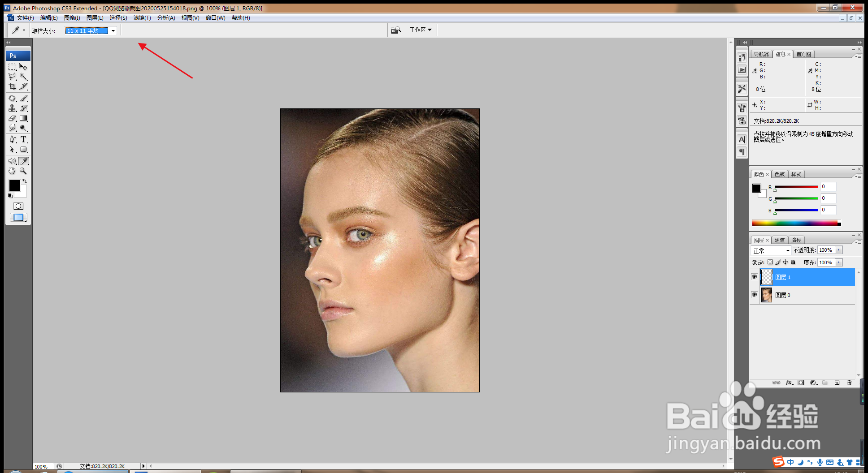868x473 pixels.
Task: Open the 不透明度 opacity slider arrow
Action: 838,250
